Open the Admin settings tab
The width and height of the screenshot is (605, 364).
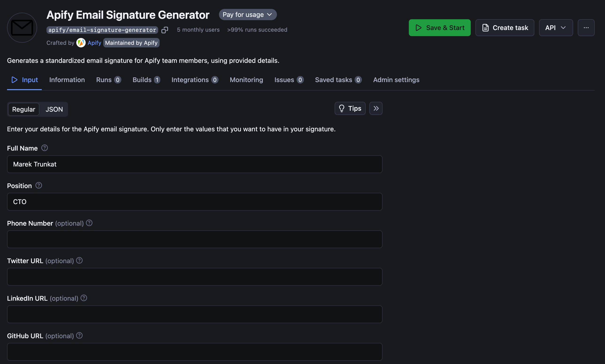tap(396, 80)
